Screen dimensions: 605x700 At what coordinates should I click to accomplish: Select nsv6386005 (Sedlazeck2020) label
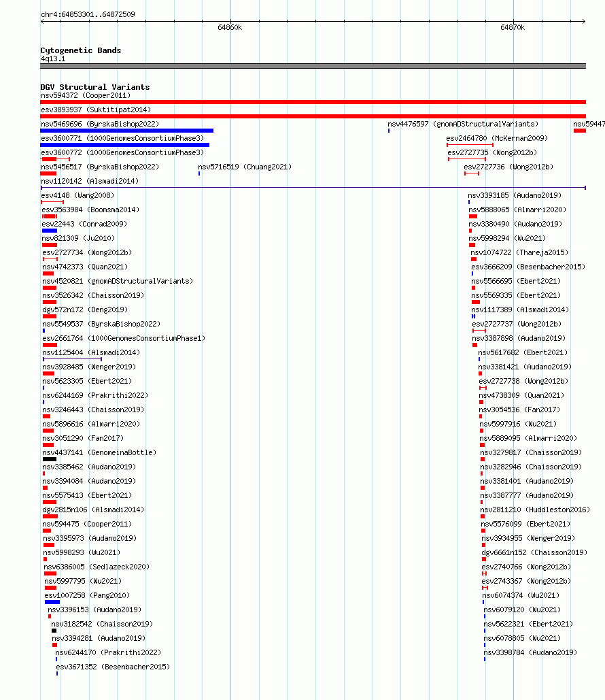pyautogui.click(x=97, y=567)
